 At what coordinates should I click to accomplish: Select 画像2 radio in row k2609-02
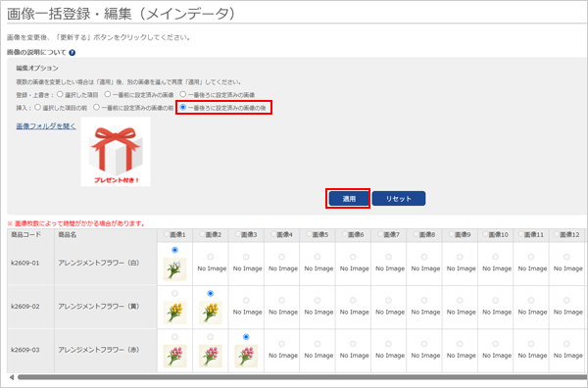tap(211, 294)
